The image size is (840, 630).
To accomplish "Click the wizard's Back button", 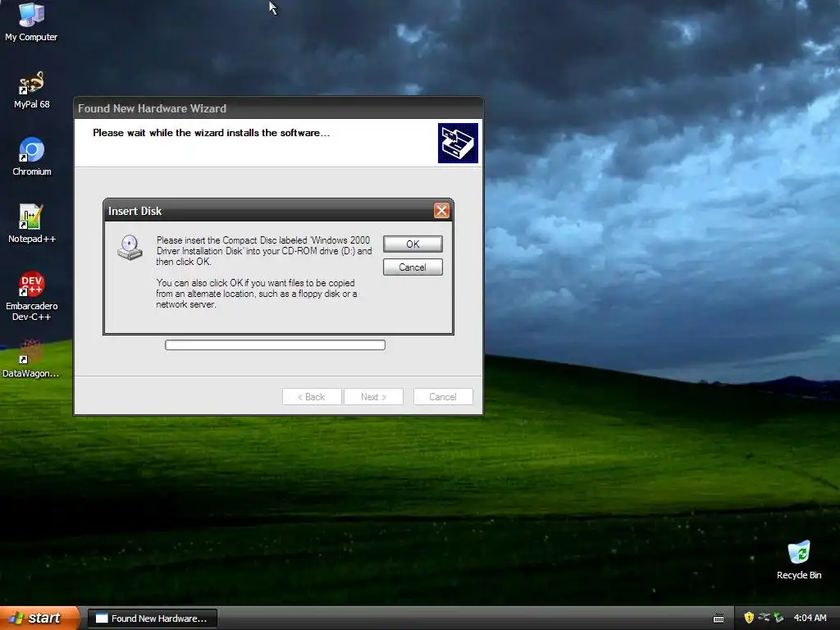I will tap(312, 396).
